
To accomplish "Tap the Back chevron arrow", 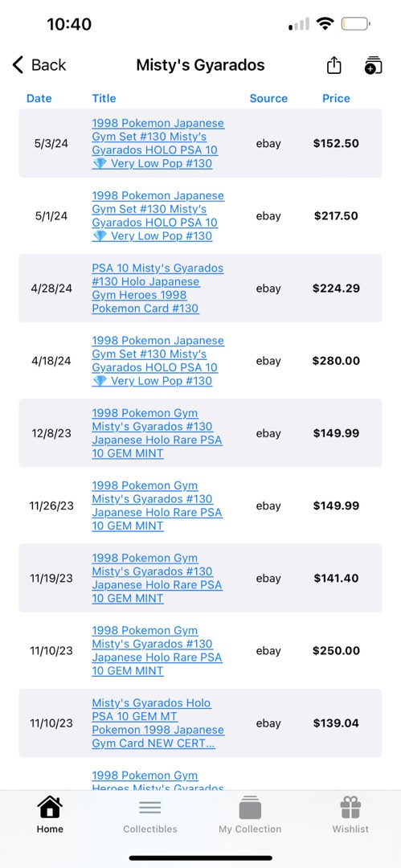I will [x=18, y=65].
